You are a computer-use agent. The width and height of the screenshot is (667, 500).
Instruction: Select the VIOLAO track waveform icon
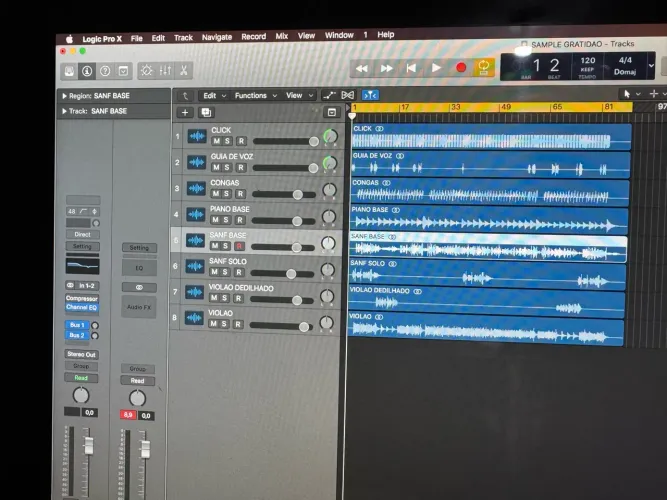click(194, 318)
